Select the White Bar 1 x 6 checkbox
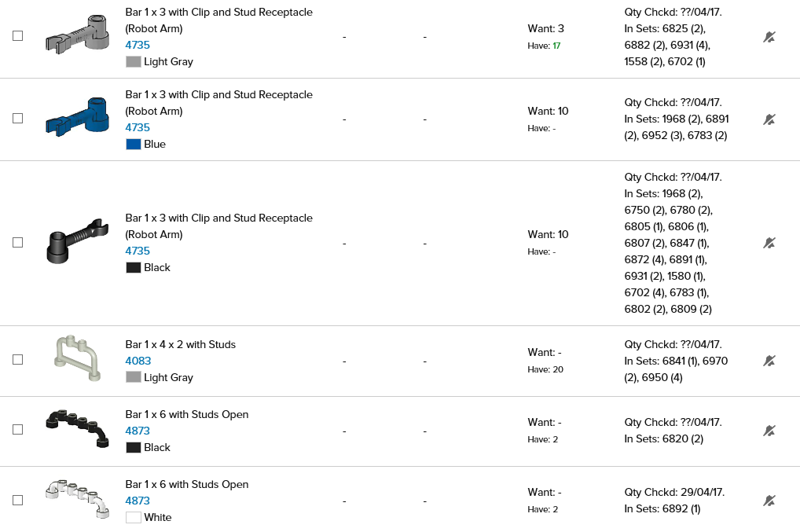This screenshot has width=800, height=532. click(18, 500)
